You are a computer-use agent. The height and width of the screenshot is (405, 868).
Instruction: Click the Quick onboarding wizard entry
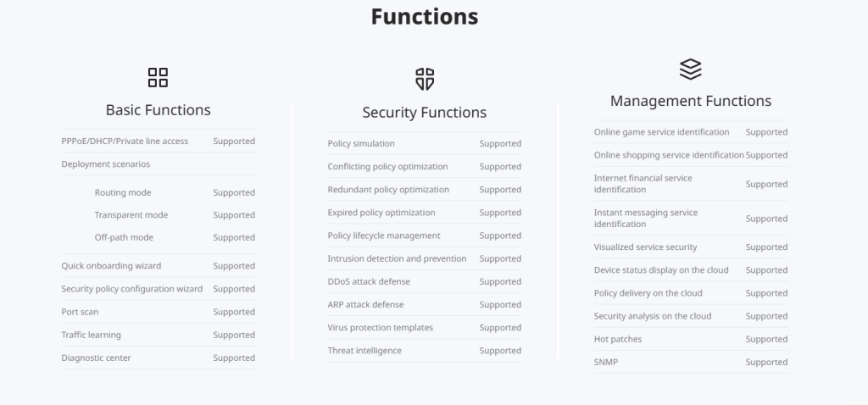tap(111, 265)
